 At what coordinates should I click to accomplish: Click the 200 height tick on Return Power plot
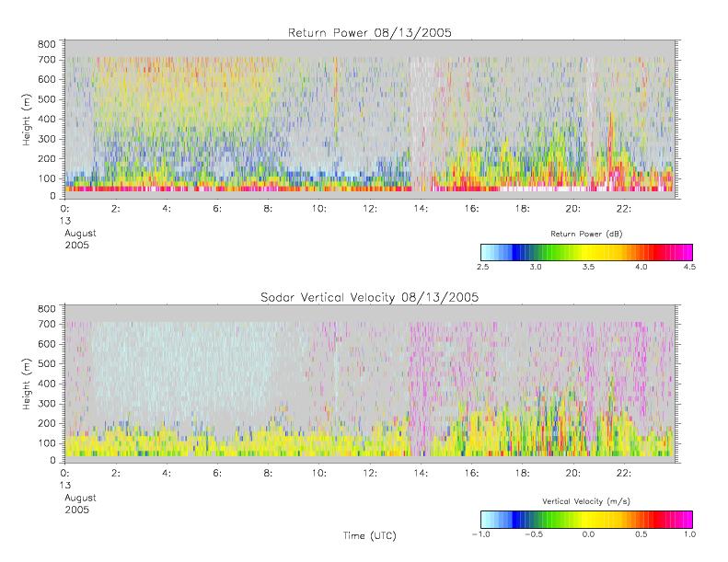tap(46, 159)
